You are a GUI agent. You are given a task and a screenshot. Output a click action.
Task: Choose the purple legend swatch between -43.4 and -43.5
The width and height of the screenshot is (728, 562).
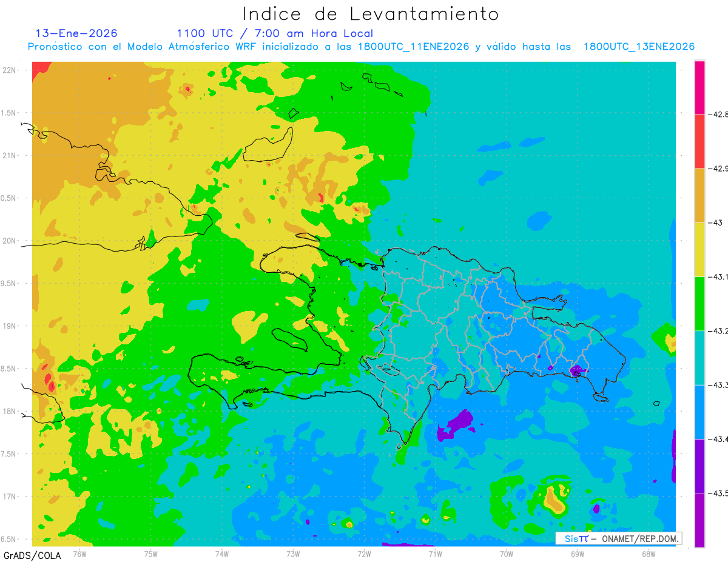coord(699,466)
